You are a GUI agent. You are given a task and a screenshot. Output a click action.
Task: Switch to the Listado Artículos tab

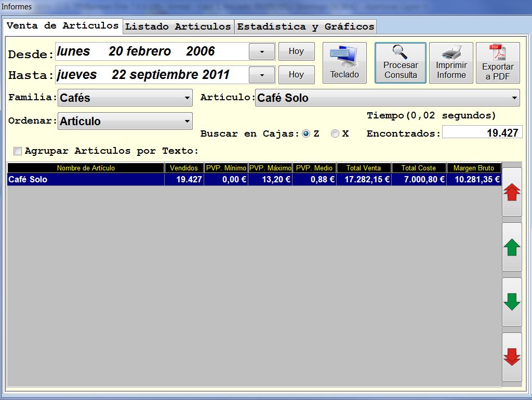click(178, 26)
